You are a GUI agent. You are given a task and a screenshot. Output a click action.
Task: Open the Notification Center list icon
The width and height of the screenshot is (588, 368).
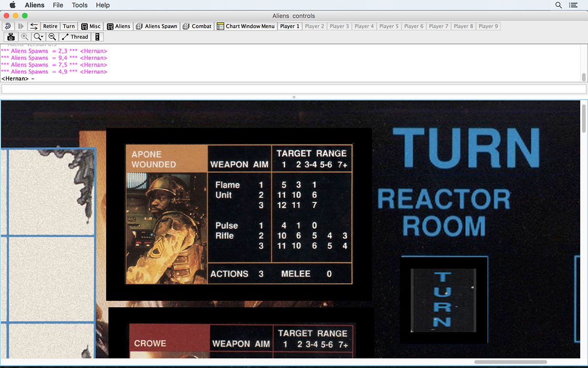573,5
